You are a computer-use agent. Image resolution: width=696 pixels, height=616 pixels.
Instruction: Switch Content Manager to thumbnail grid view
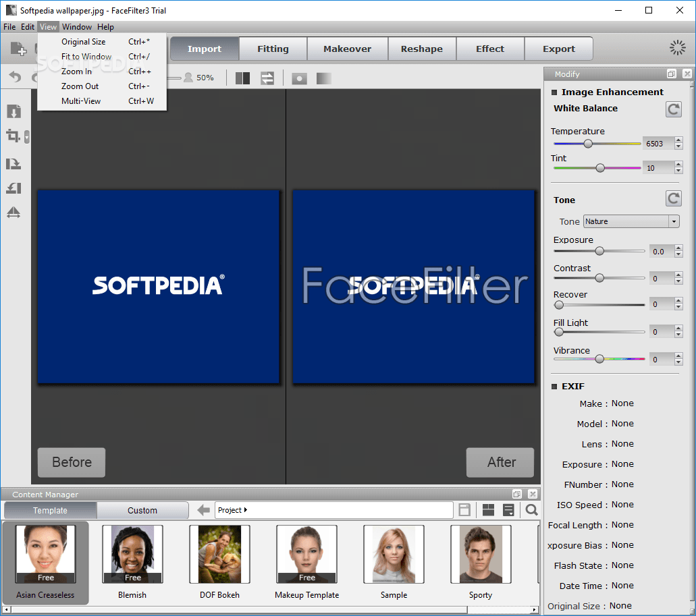tap(488, 510)
